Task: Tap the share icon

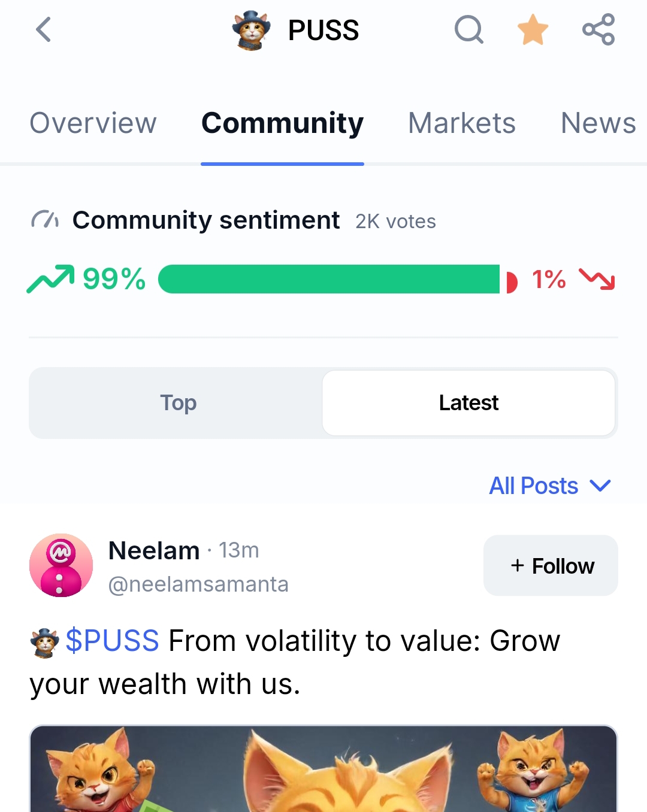Action: 598,29
